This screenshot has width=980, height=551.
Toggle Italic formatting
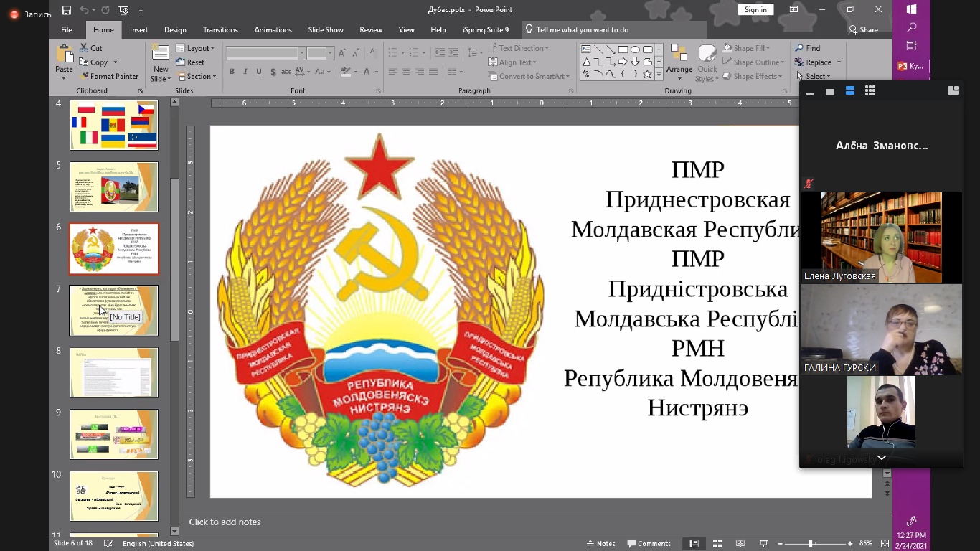[x=245, y=72]
